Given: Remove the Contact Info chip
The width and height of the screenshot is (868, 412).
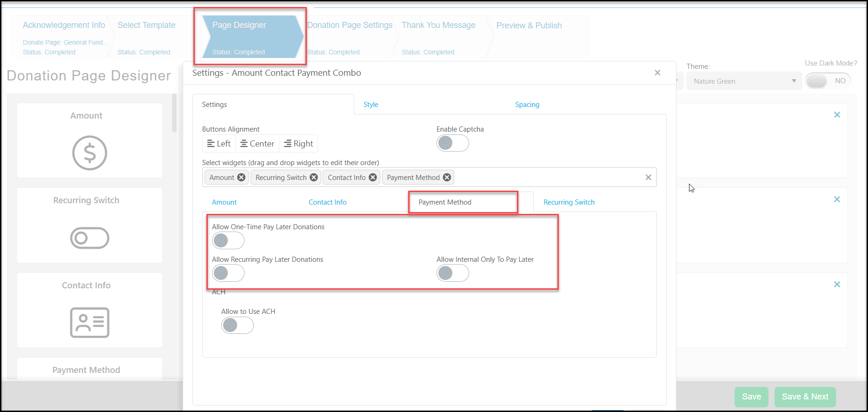Looking at the screenshot, I should click(x=373, y=177).
